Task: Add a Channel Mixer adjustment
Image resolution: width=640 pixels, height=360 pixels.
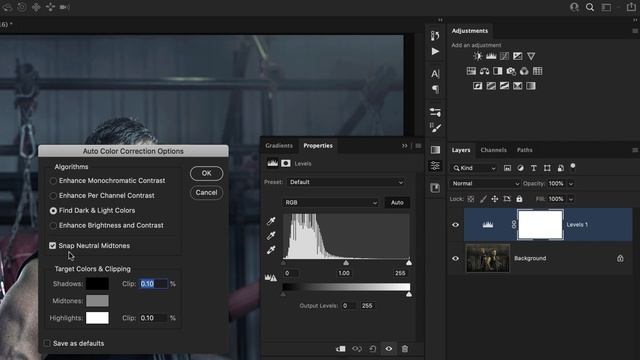Action: point(524,71)
